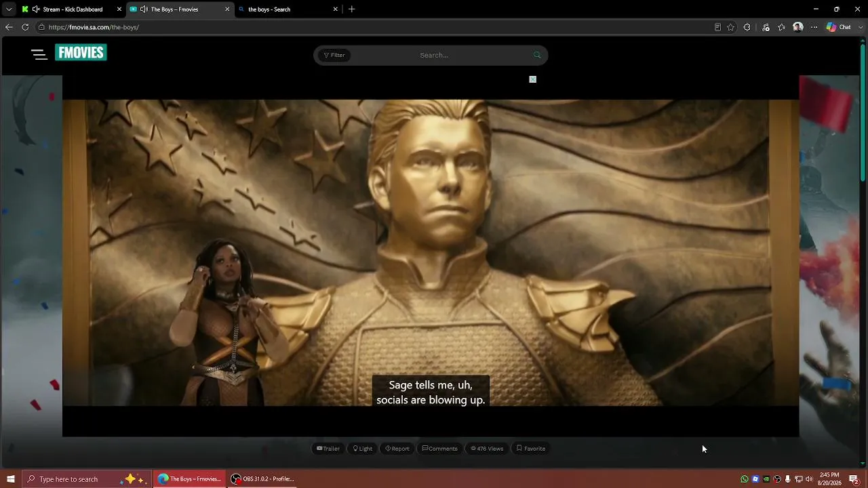Close the Stream - Kick Dashboard tab
Image resolution: width=868 pixels, height=488 pixels.
click(x=119, y=9)
